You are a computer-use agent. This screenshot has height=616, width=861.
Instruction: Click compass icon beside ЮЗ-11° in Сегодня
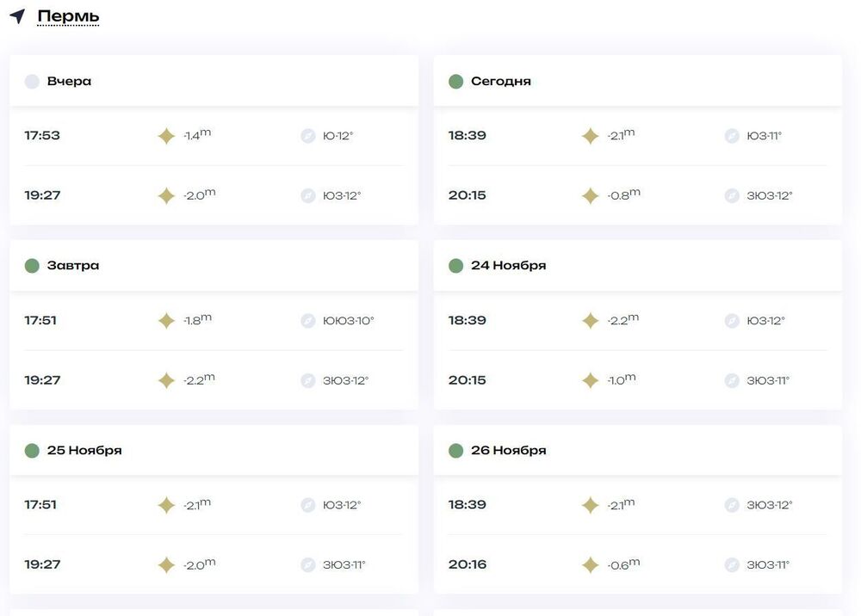(732, 135)
